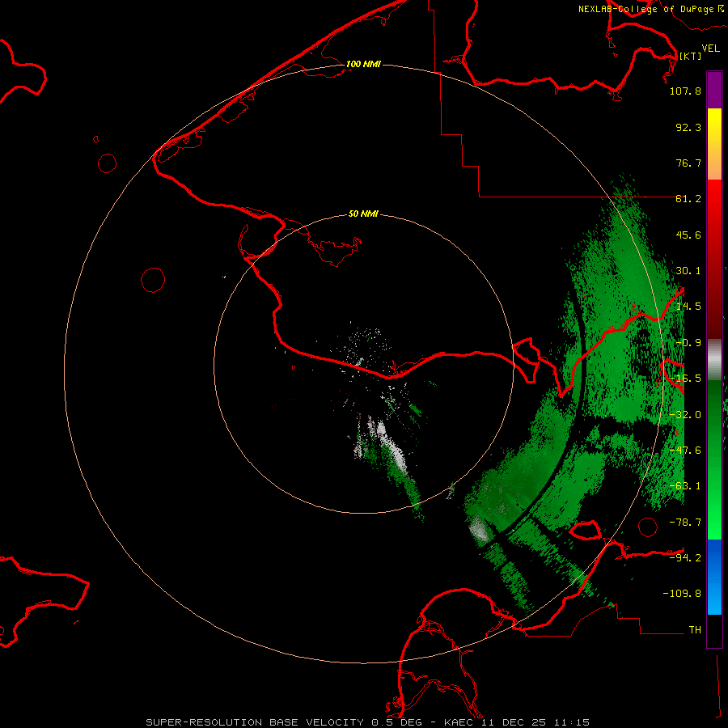Click the -78.7 legend value
The height and width of the screenshot is (728, 728).
[x=685, y=523]
